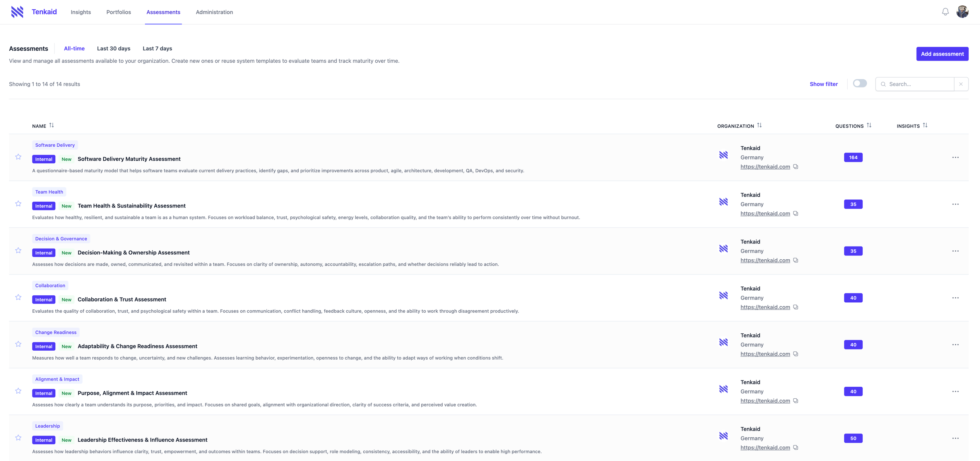This screenshot has height=461, width=980.
Task: Open the ellipsis menu for Purpose, Alignment & Impact
Action: [955, 392]
